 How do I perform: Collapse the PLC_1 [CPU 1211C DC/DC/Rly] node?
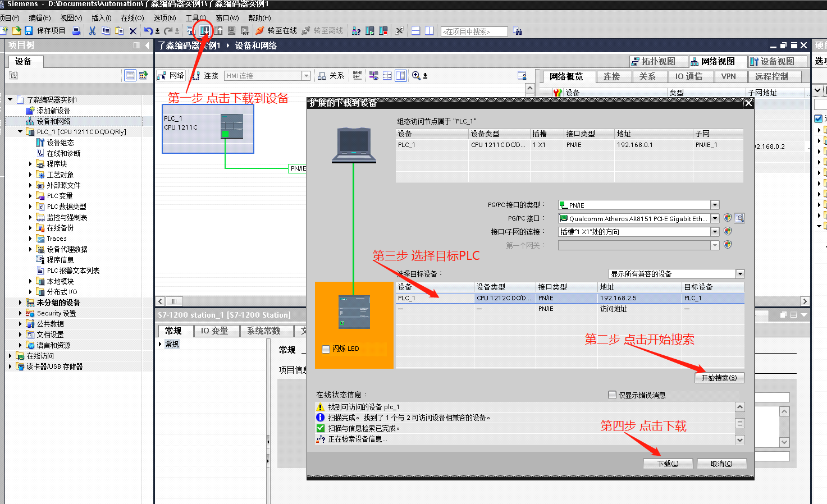[20, 132]
